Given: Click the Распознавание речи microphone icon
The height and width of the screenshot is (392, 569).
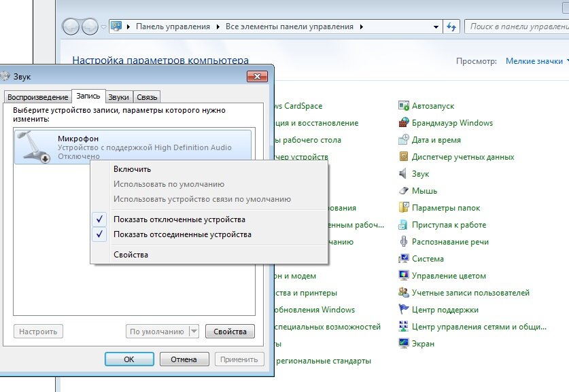Looking at the screenshot, I should point(404,242).
